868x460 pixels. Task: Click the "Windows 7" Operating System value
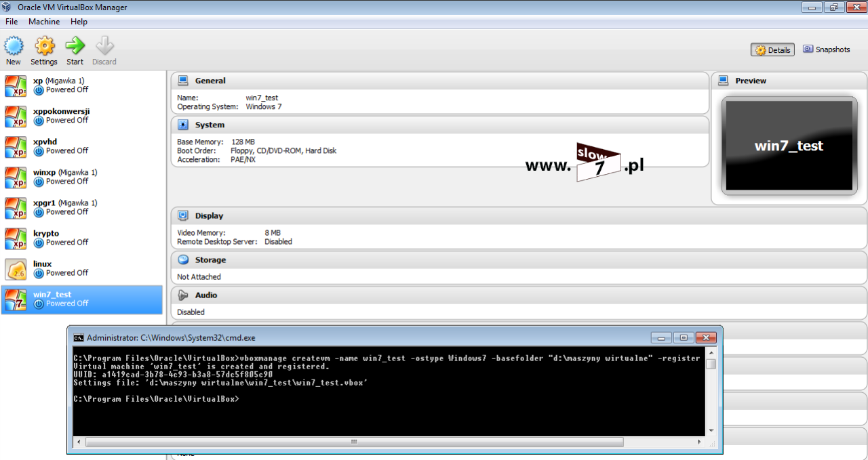pos(264,106)
